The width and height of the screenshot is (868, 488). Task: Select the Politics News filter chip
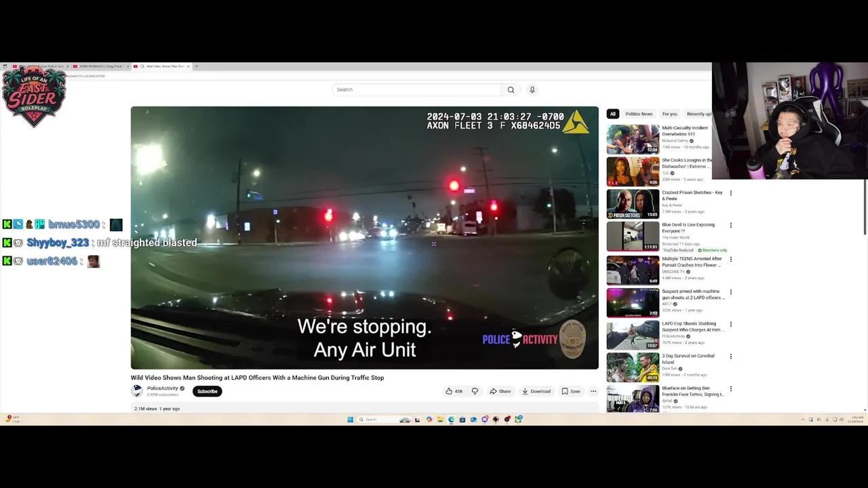point(639,114)
